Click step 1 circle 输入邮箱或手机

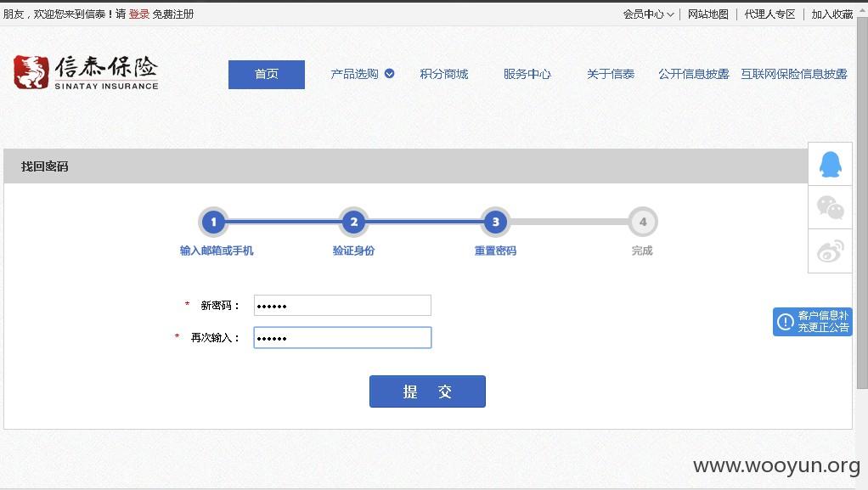[x=214, y=222]
